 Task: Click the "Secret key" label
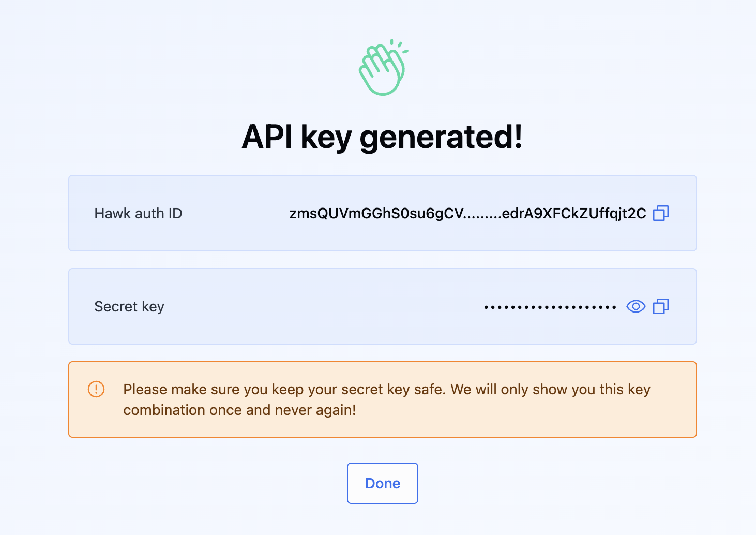pyautogui.click(x=129, y=306)
